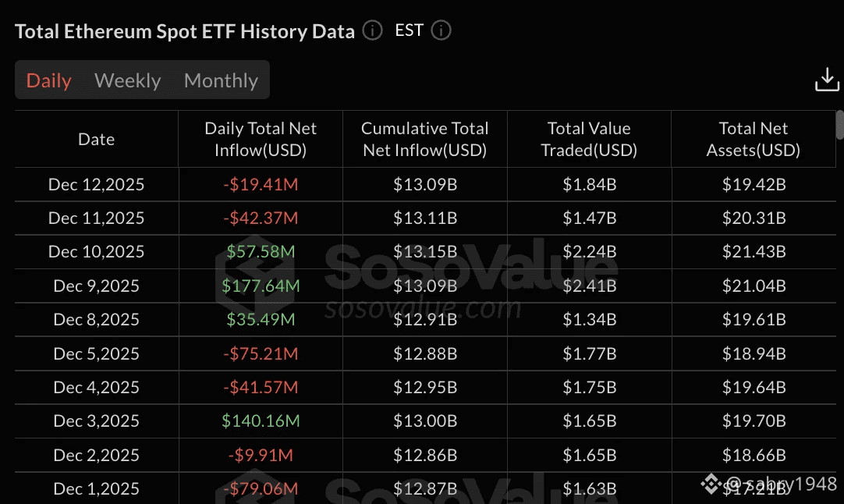Switch to the Weekly tab
Image resolution: width=844 pixels, height=504 pixels.
pyautogui.click(x=127, y=80)
